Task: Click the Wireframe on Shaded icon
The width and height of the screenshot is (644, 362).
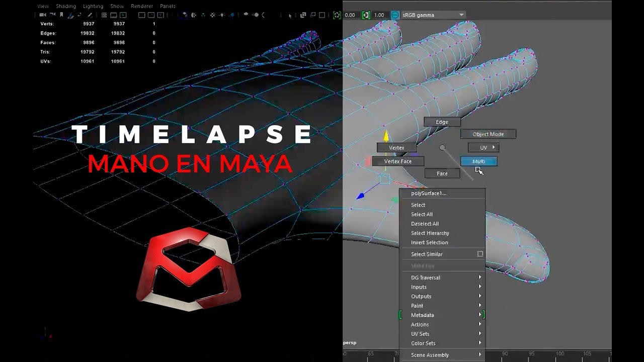Action: pos(203,15)
